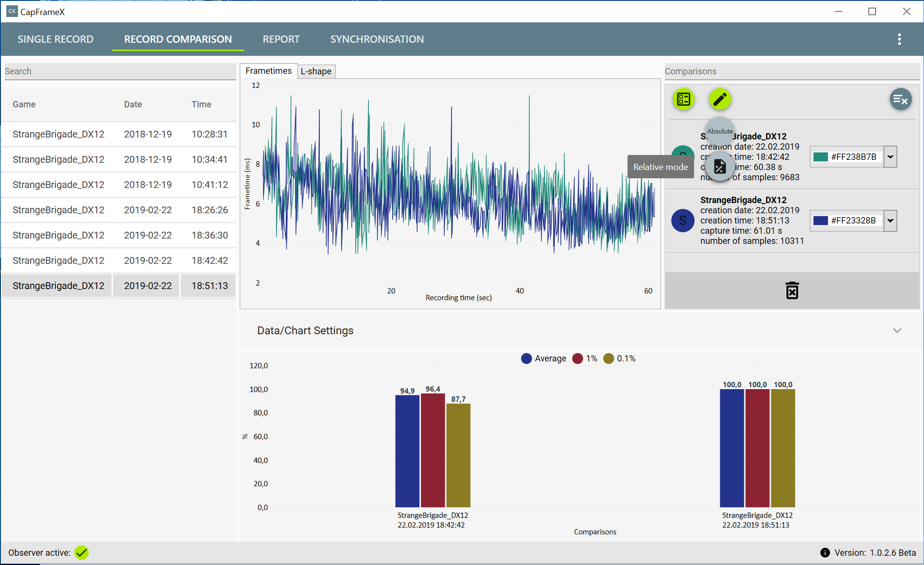Viewport: 924px width, 565px height.
Task: Select the Absolute mode bubble
Action: [x=720, y=131]
